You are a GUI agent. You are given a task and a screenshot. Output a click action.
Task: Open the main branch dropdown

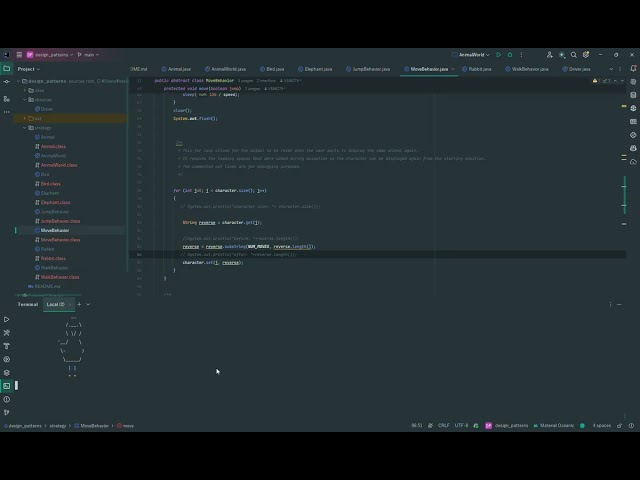pyautogui.click(x=88, y=55)
